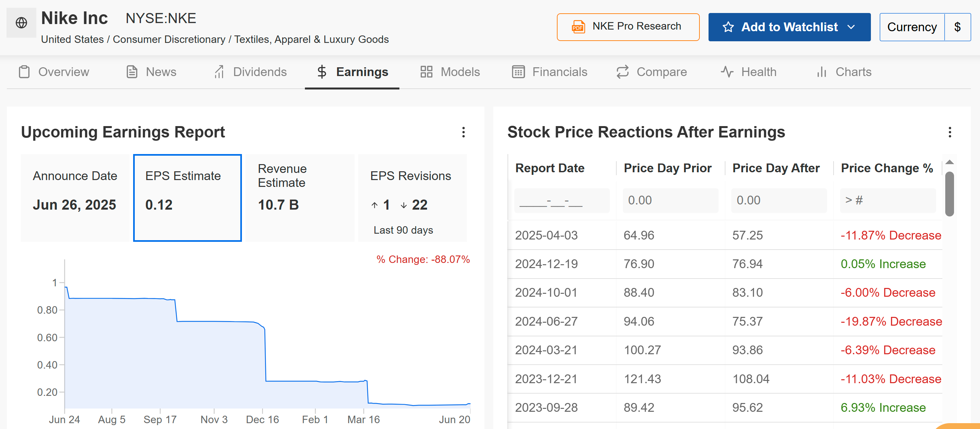Click the table scroll up arrow
This screenshot has width=980, height=429.
(949, 162)
